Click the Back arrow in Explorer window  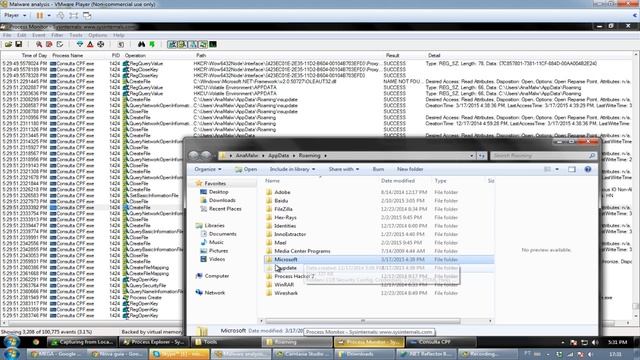coord(194,155)
